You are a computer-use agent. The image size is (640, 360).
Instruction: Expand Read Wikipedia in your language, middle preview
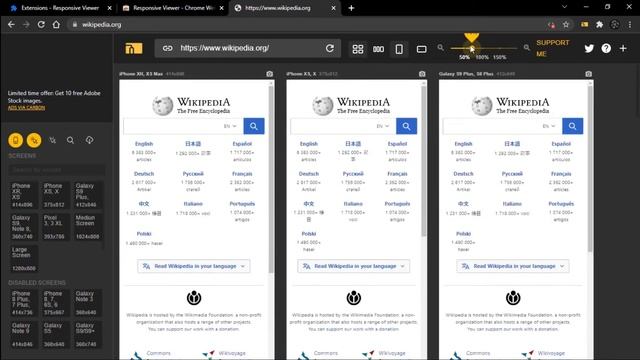(x=353, y=266)
